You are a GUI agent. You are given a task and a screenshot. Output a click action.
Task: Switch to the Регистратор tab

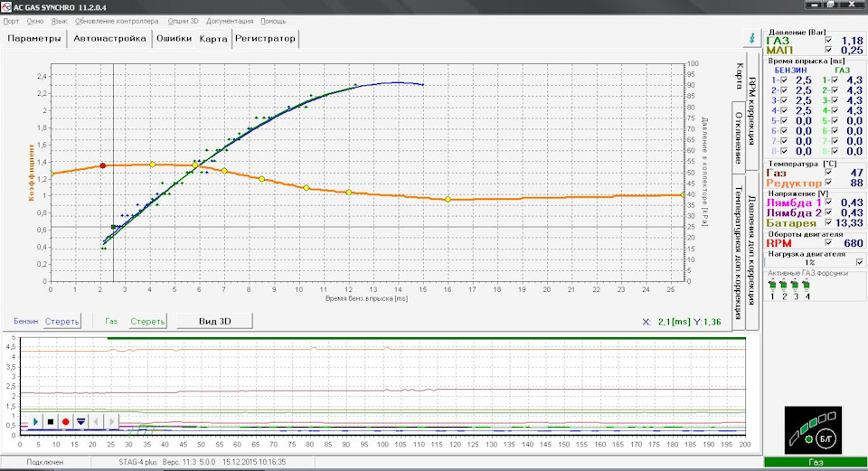coord(265,38)
